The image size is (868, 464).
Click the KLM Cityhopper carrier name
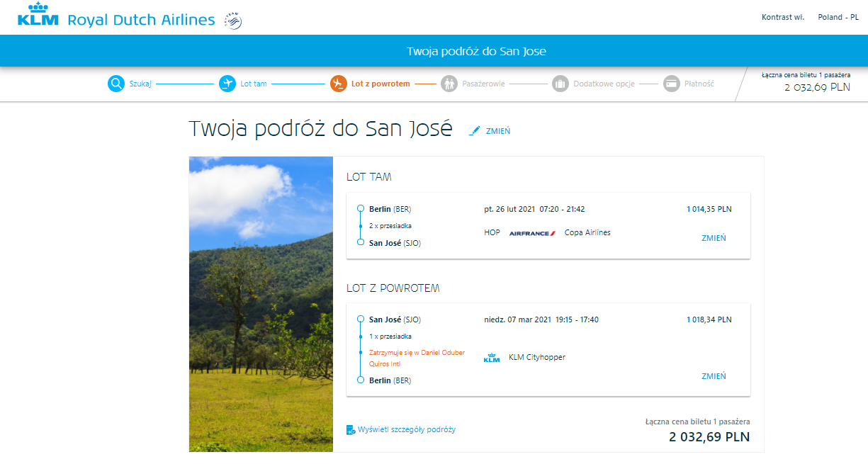tap(537, 357)
